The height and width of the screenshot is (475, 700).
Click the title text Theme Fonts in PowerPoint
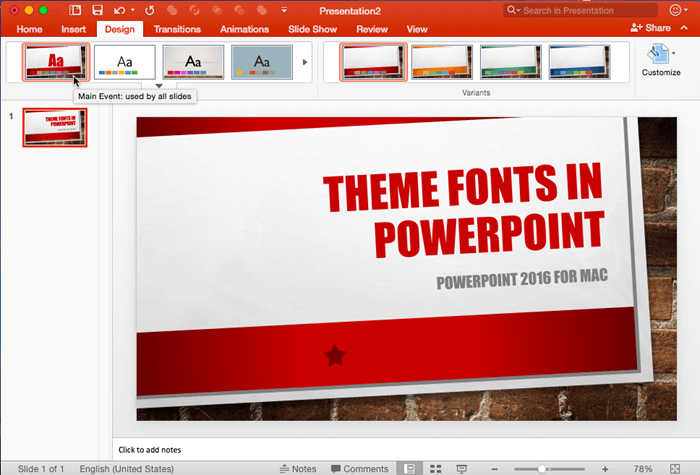click(463, 210)
